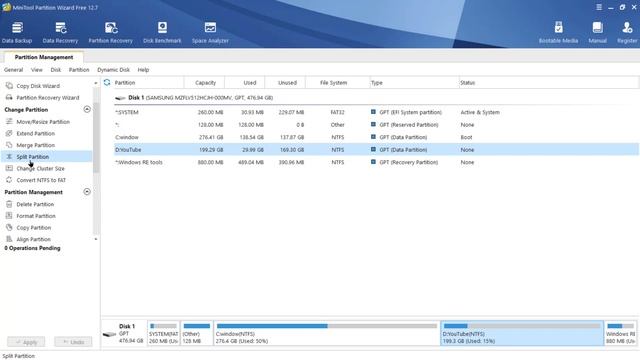Choose Copy Partition
Screen dimensions: 640x360
(x=33, y=228)
